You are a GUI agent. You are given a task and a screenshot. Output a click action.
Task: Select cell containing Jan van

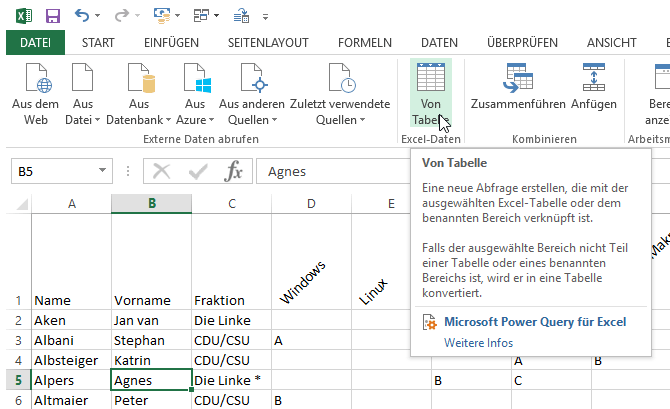coord(151,321)
